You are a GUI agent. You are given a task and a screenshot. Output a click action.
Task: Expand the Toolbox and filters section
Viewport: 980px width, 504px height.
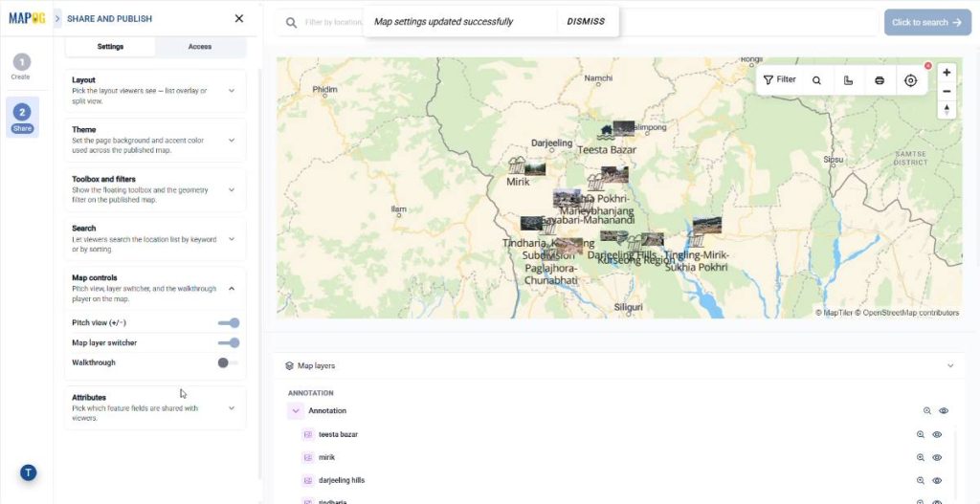(156, 189)
